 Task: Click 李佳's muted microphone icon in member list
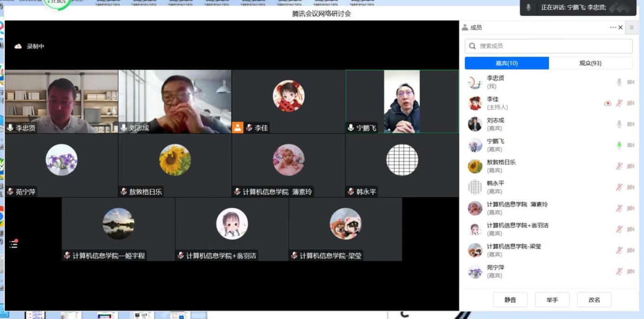pyautogui.click(x=619, y=103)
